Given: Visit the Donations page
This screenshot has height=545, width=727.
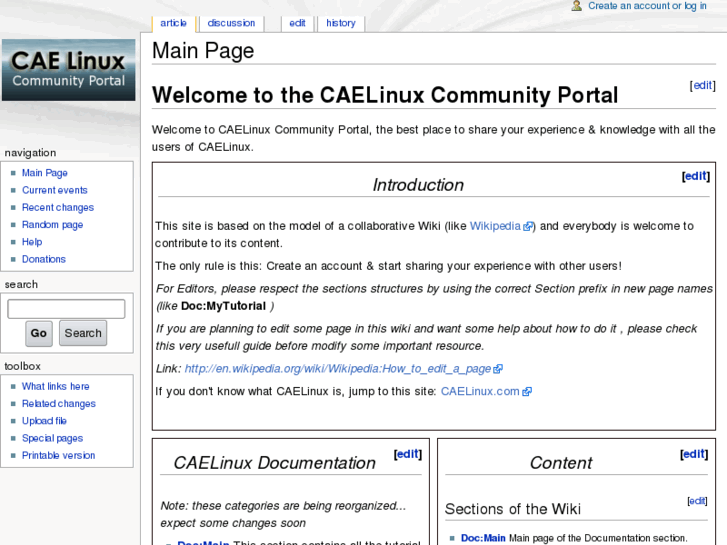Looking at the screenshot, I should pyautogui.click(x=44, y=259).
